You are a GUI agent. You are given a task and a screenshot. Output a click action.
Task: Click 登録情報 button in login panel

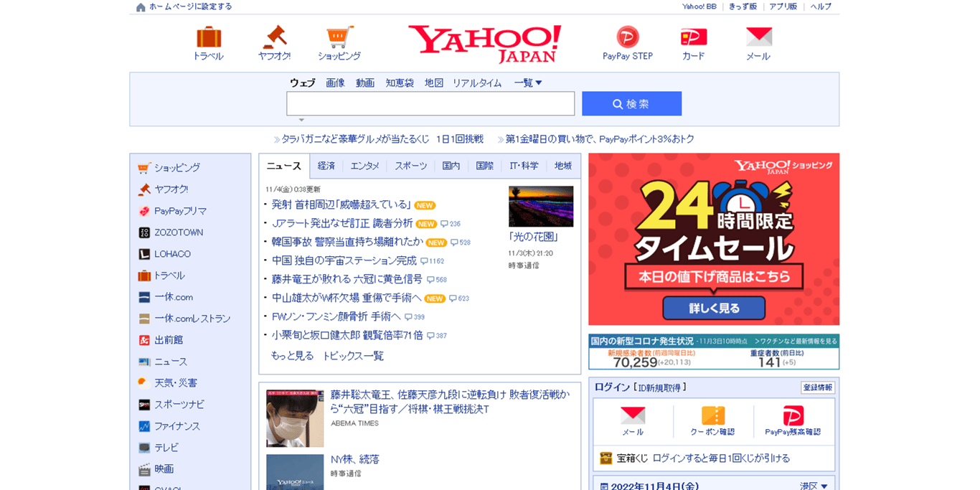click(x=818, y=387)
